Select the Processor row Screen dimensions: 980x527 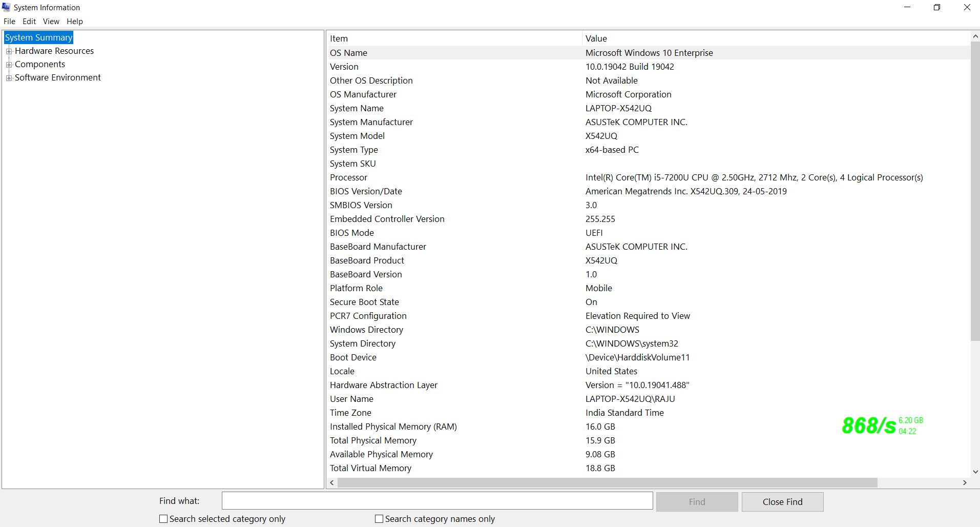pos(648,177)
